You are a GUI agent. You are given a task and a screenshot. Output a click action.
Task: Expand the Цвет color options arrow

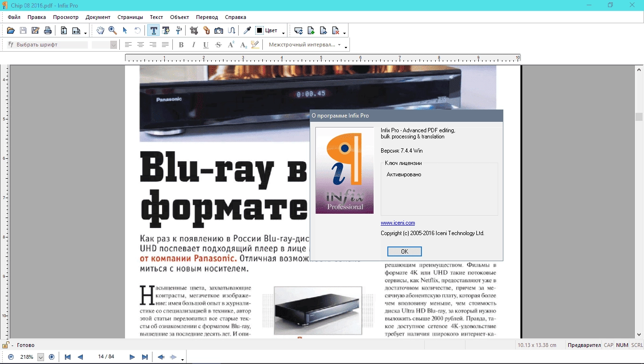pyautogui.click(x=283, y=32)
